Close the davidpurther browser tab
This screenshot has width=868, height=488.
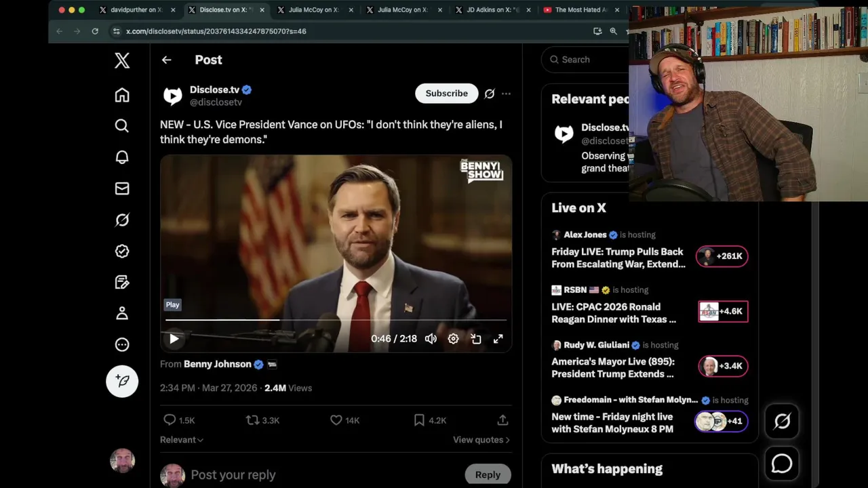click(x=173, y=10)
